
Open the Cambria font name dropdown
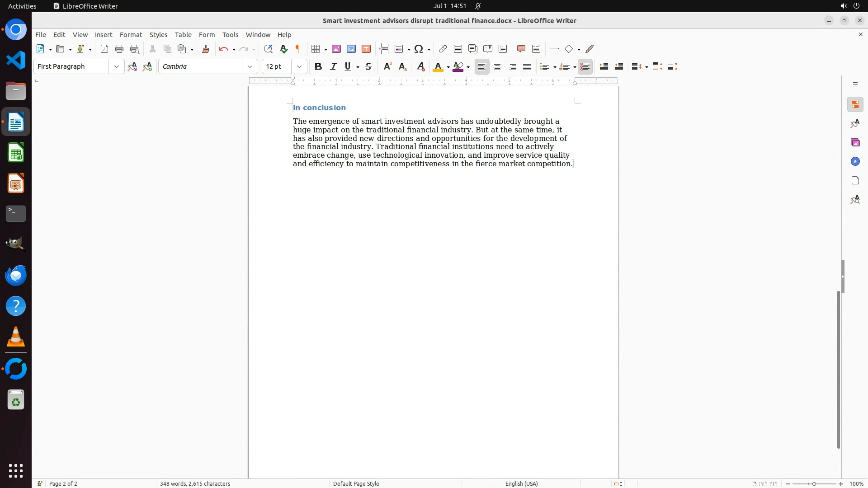point(250,67)
